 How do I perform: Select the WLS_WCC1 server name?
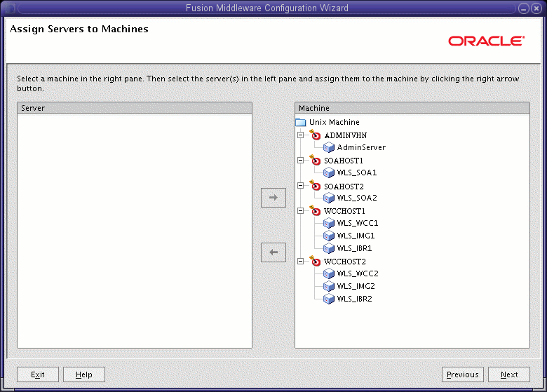click(357, 223)
